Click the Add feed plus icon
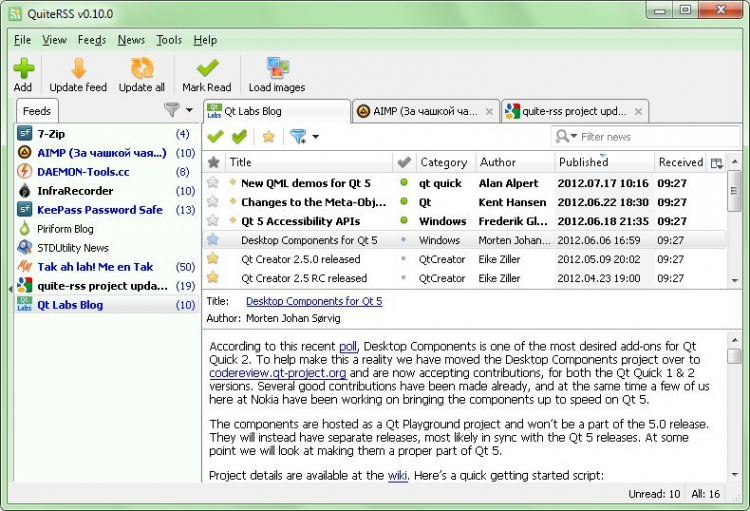This screenshot has width=750, height=511. point(23,68)
